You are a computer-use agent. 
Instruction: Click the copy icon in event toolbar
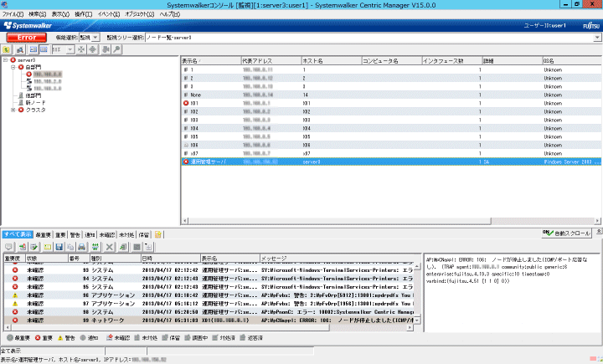click(70, 247)
